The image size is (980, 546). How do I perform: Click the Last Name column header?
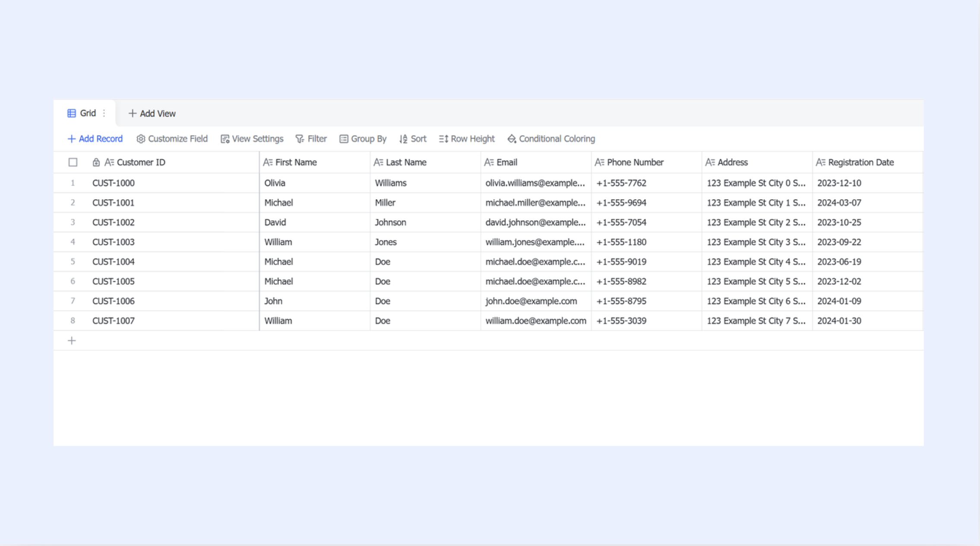click(425, 162)
